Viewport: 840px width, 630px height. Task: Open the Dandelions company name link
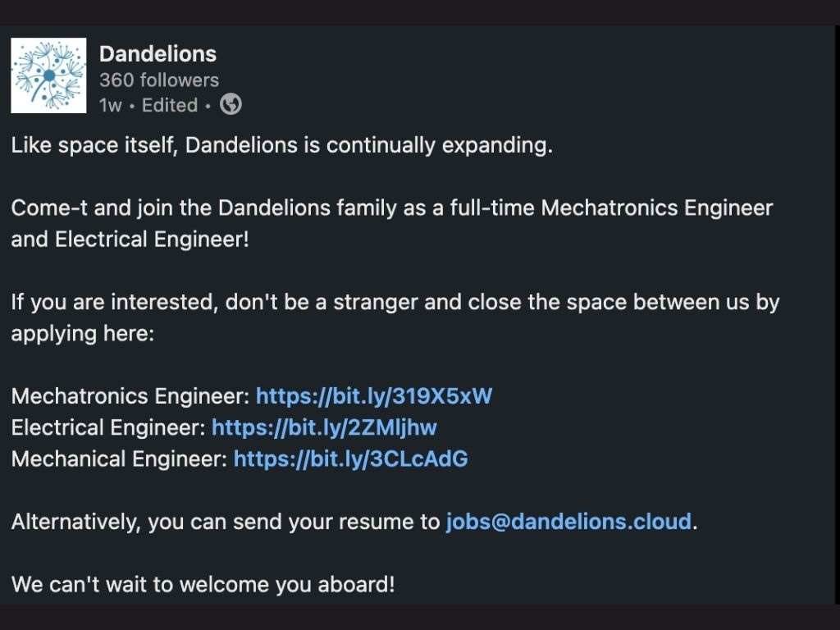pyautogui.click(x=158, y=54)
